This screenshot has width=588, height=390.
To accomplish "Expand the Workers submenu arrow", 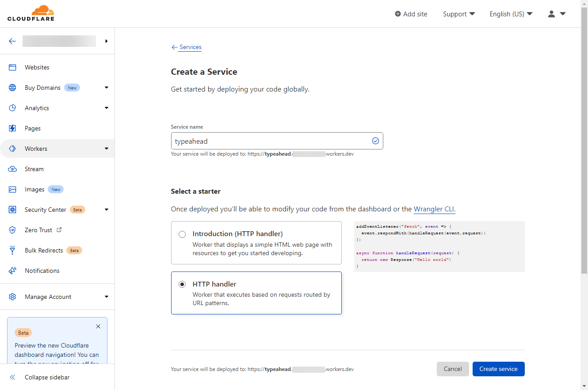I will coord(107,149).
